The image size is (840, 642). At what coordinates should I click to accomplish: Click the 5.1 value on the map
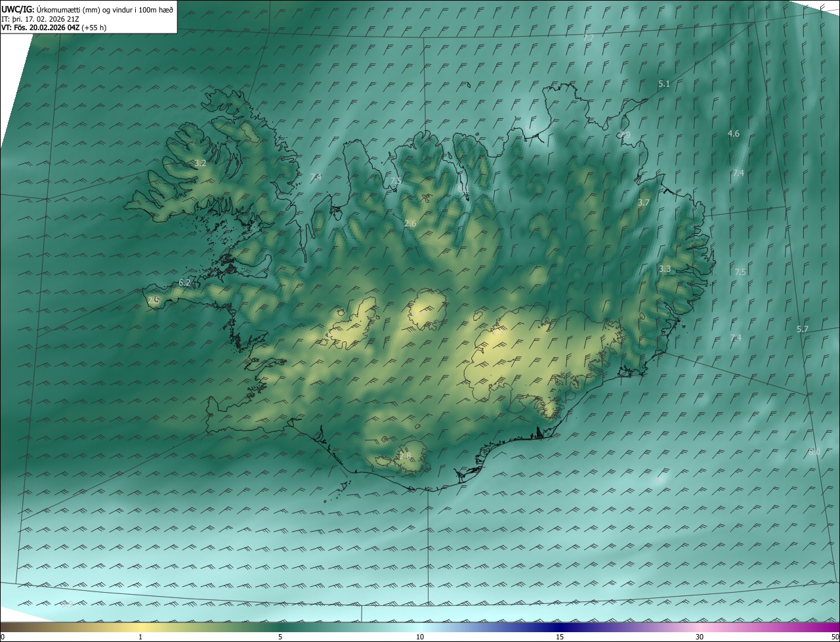[664, 84]
